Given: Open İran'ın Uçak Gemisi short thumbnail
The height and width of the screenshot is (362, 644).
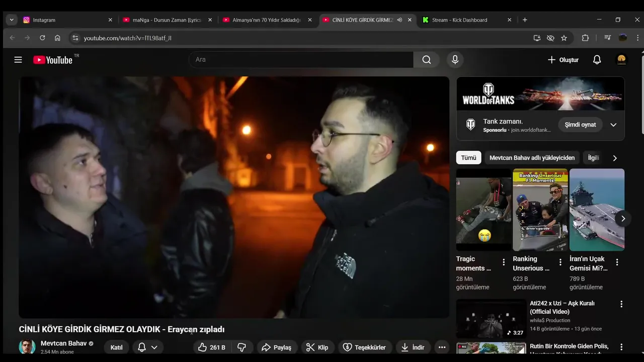Looking at the screenshot, I should coord(597,210).
